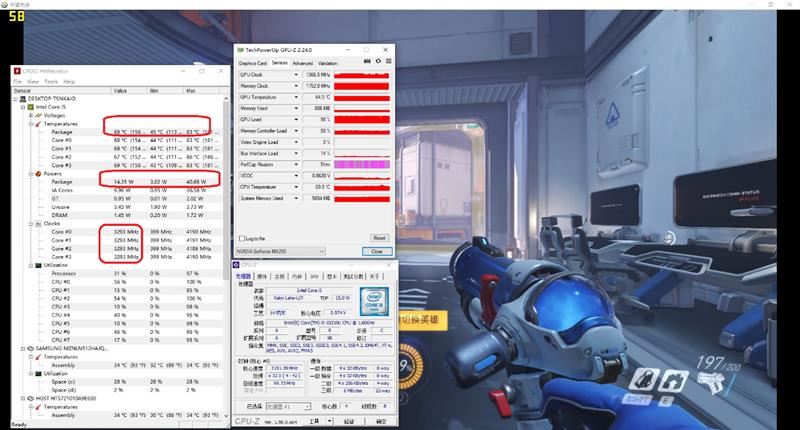Click the Temperatures thermometer icon

click(x=38, y=124)
